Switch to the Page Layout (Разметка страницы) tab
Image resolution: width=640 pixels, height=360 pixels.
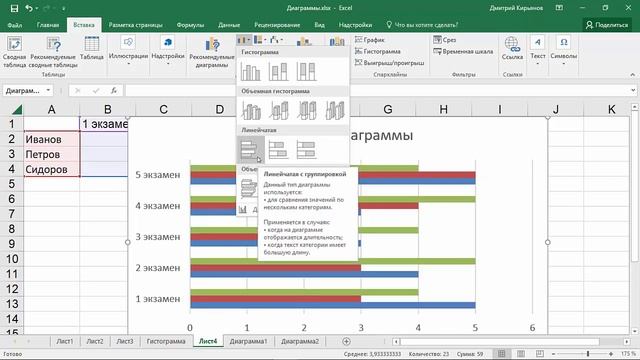coord(136,25)
